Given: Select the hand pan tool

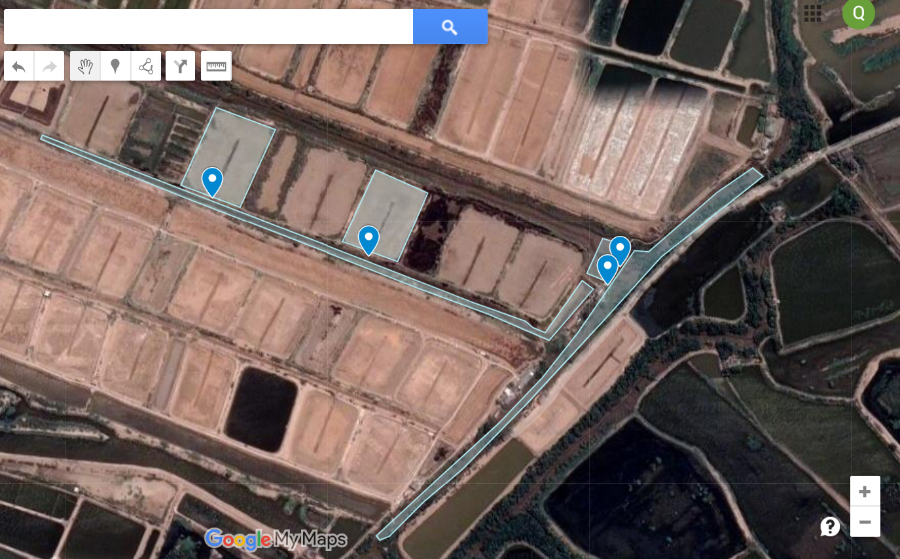Looking at the screenshot, I should tap(85, 67).
